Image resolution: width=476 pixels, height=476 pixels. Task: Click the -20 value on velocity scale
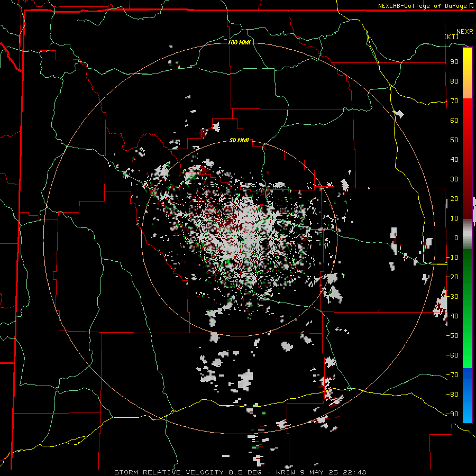(452, 277)
